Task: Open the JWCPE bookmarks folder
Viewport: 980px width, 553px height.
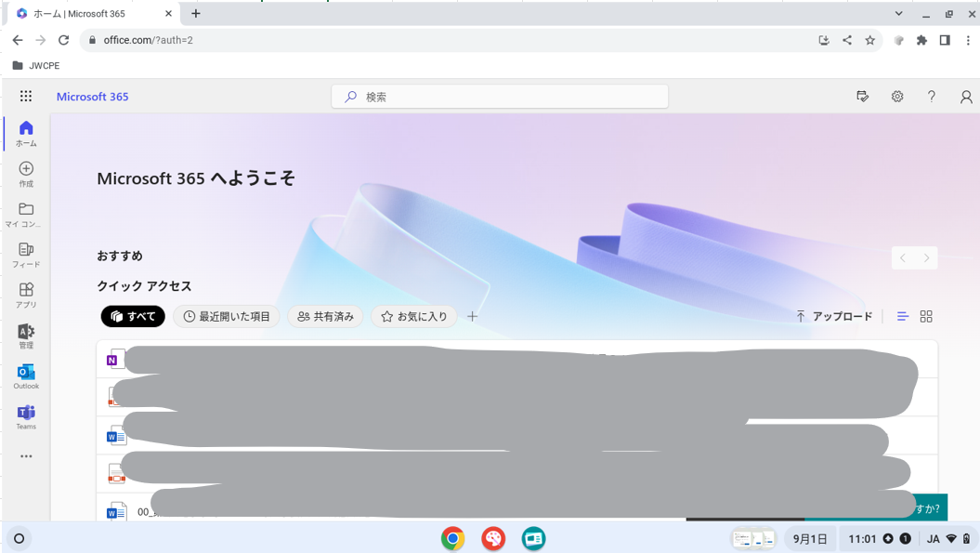Action: (36, 66)
